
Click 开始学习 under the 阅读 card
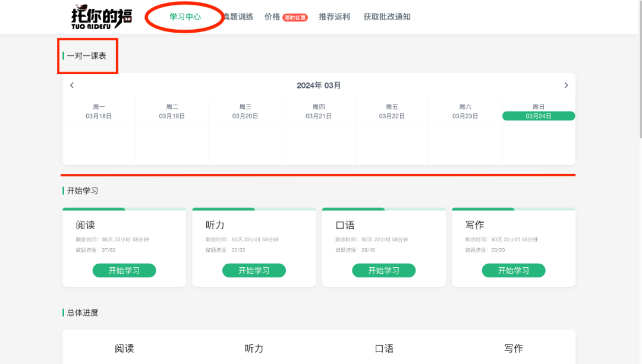[x=124, y=270]
